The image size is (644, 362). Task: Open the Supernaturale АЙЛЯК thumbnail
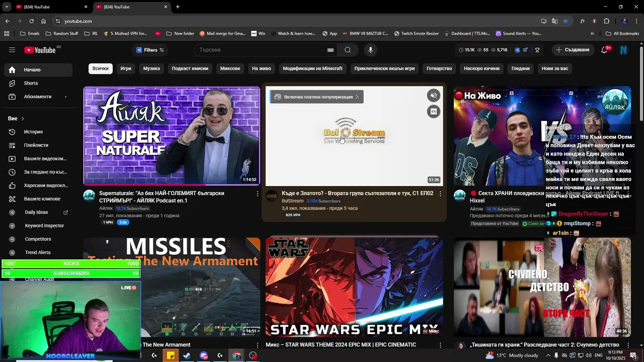(172, 136)
